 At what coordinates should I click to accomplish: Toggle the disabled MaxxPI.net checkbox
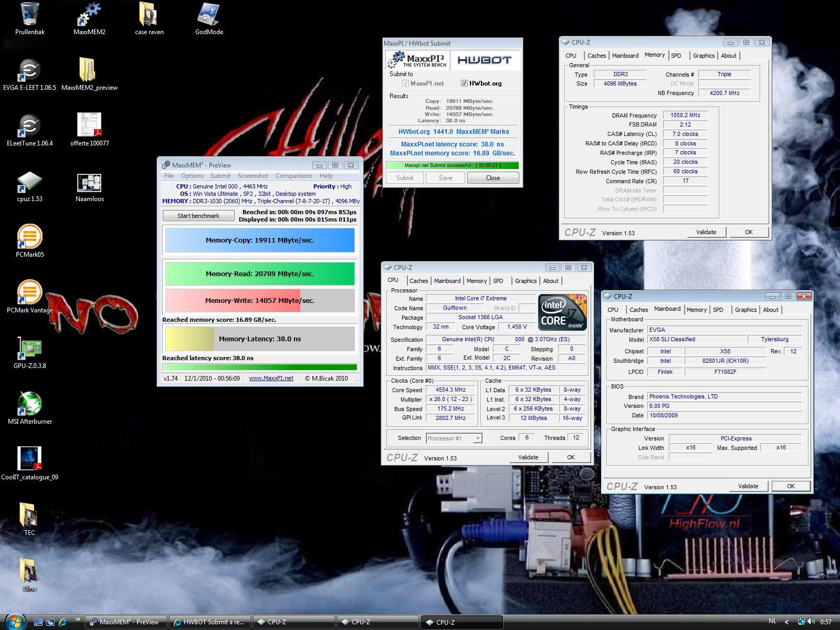click(405, 83)
